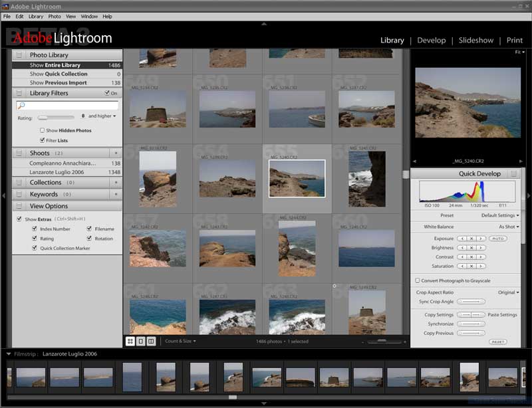
Task: Reset Brightness with X button
Action: (x=471, y=248)
